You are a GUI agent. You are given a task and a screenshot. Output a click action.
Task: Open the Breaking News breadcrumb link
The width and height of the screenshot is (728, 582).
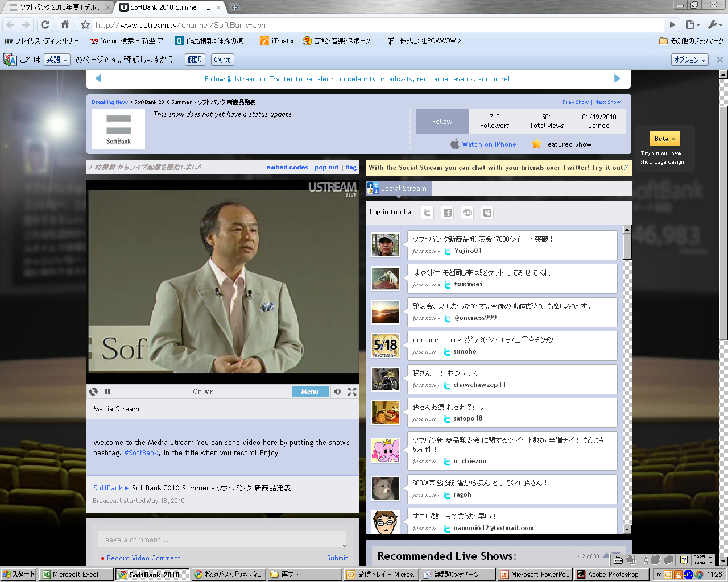[x=110, y=102]
